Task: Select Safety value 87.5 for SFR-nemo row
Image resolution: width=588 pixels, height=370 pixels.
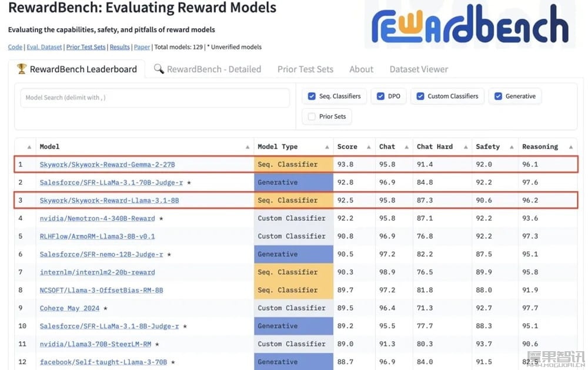Action: [484, 254]
